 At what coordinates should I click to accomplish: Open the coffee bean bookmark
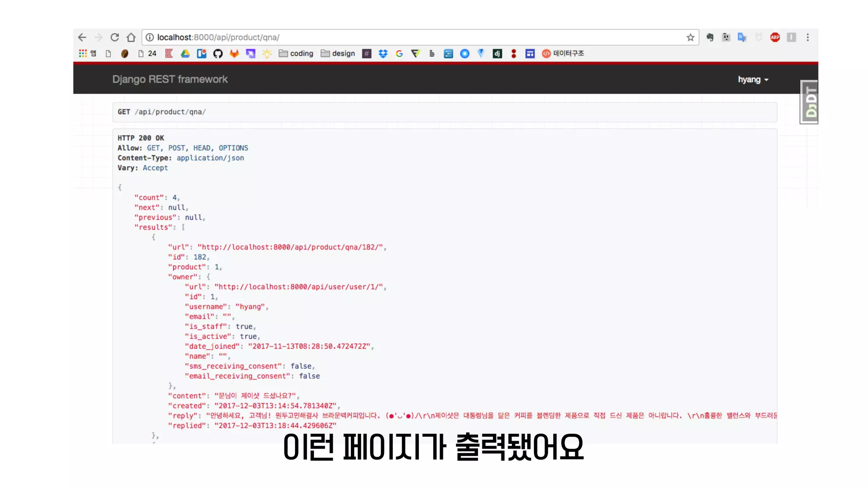(x=125, y=53)
